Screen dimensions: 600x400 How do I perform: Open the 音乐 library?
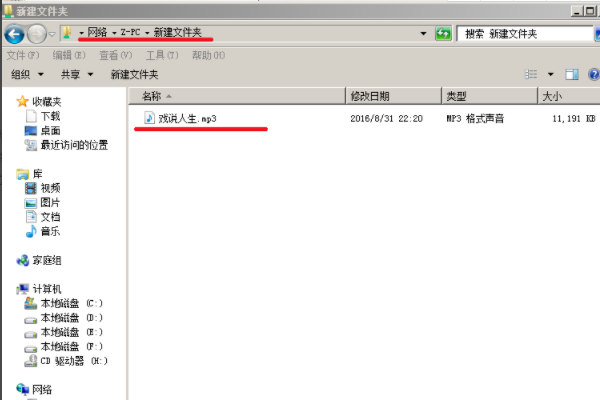(49, 231)
